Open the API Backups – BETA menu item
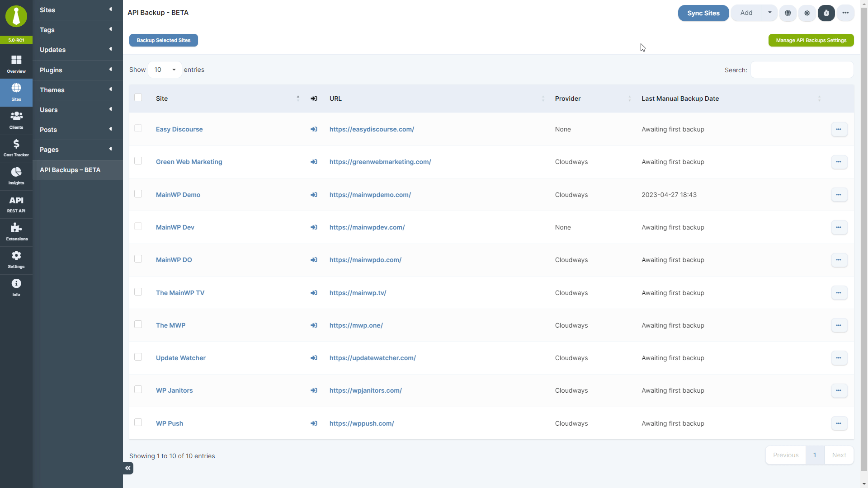The width and height of the screenshot is (868, 488). tap(70, 170)
